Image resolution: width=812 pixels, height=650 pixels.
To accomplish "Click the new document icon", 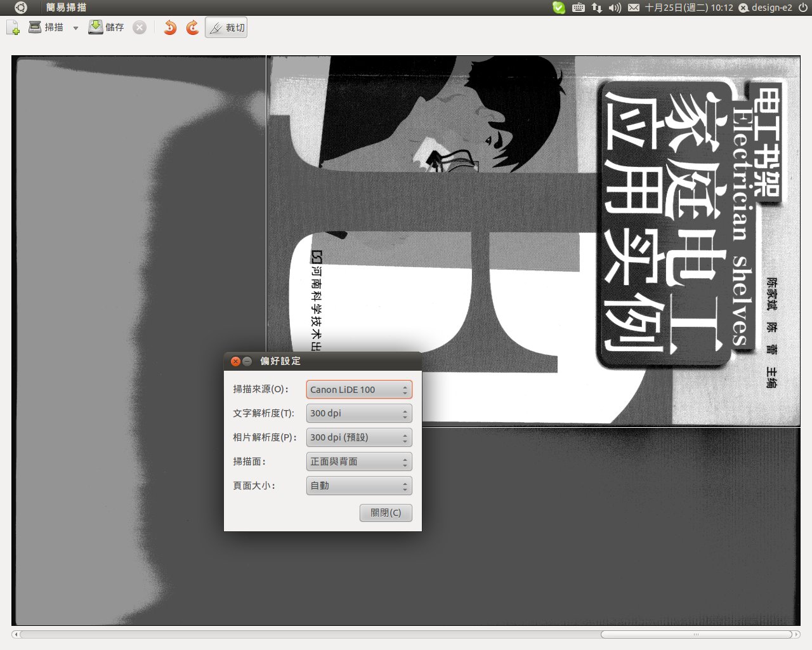I will coord(13,27).
